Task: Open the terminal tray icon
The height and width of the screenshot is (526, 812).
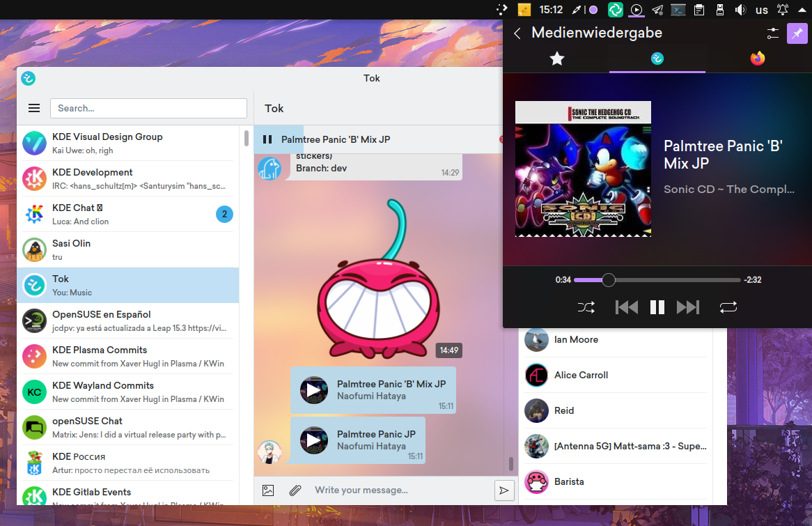Action: pos(678,9)
